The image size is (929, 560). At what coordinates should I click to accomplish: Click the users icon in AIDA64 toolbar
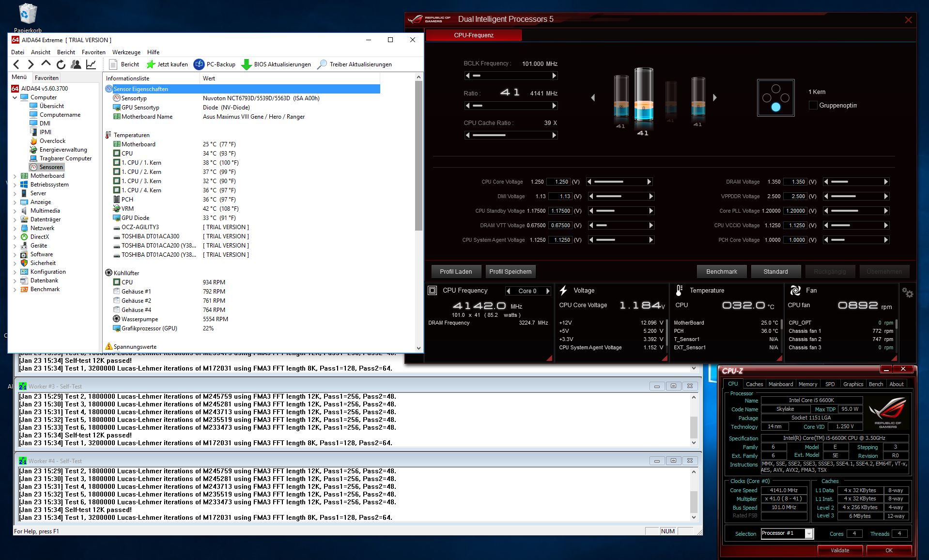(x=76, y=64)
